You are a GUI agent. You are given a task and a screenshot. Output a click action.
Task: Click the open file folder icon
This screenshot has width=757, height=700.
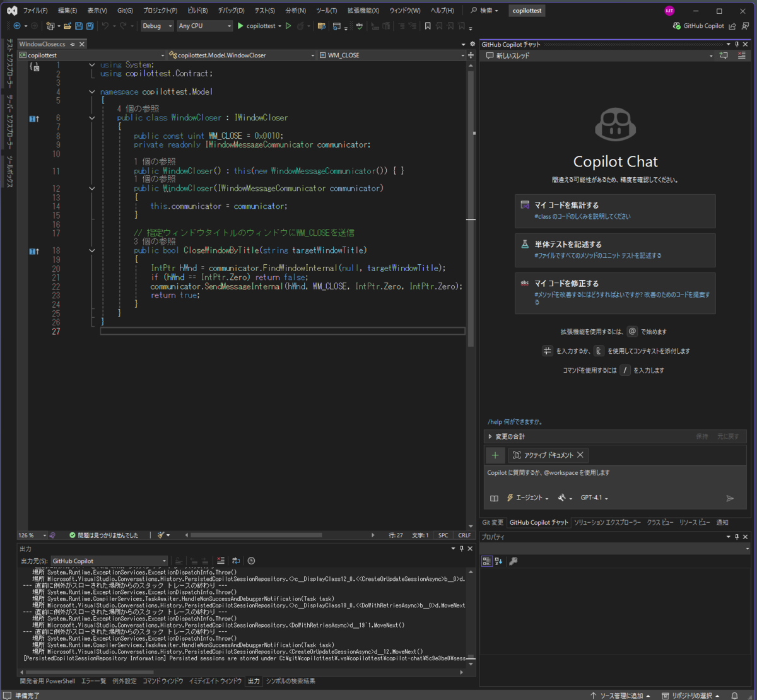[67, 26]
